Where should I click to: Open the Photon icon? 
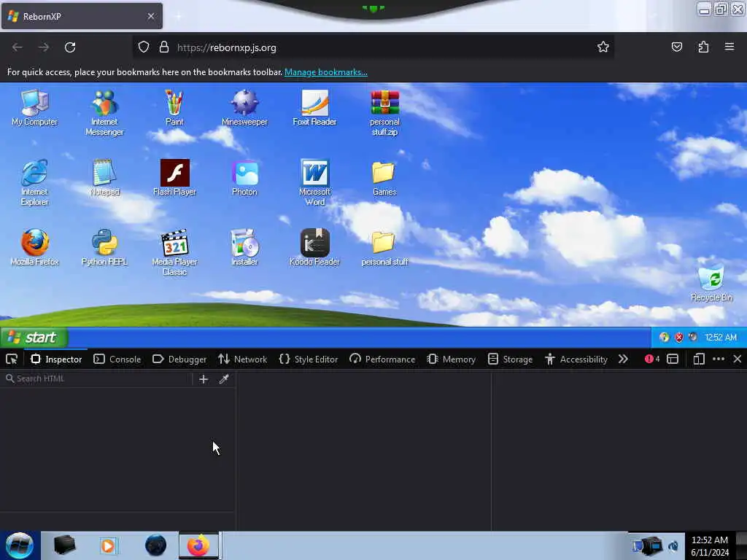pyautogui.click(x=244, y=178)
